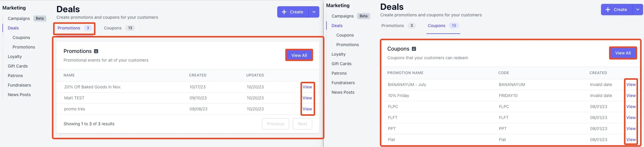View the BANANAYUM - July coupon
The height and width of the screenshot is (147, 644).
point(631,85)
